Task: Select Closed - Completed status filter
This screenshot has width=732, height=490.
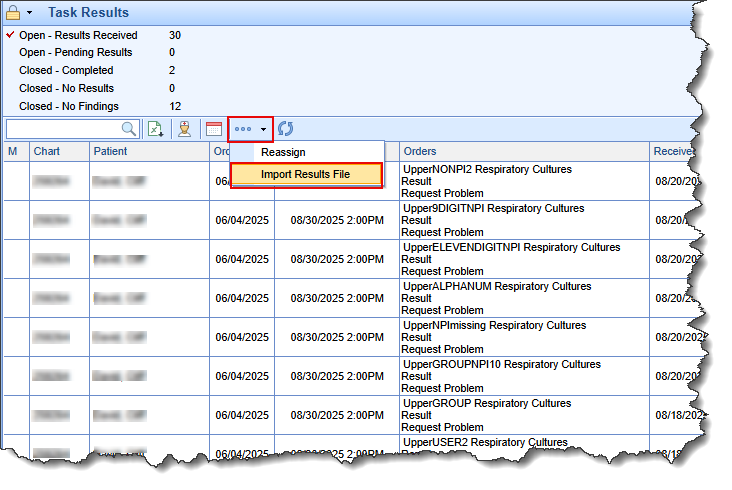Action: coord(66,70)
